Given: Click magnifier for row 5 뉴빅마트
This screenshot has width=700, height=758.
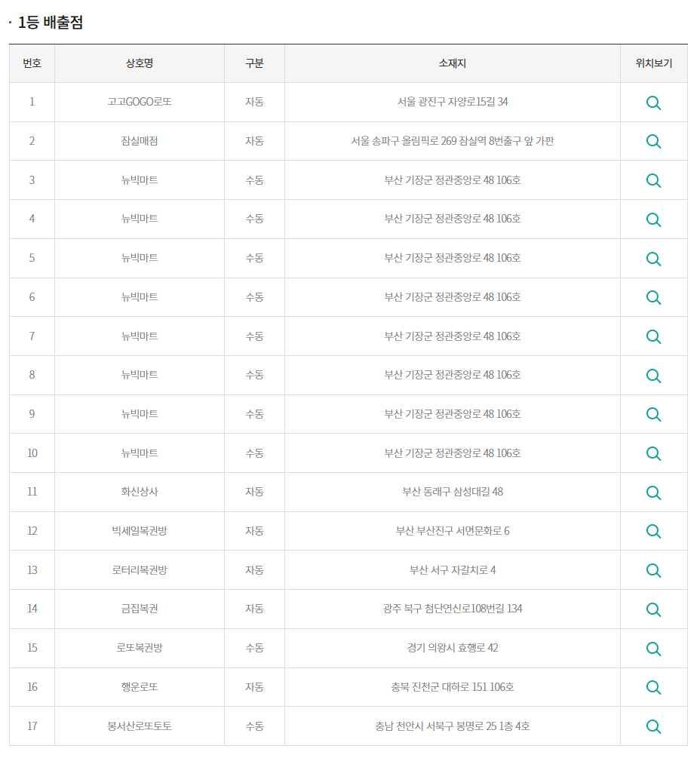Looking at the screenshot, I should [x=653, y=259].
